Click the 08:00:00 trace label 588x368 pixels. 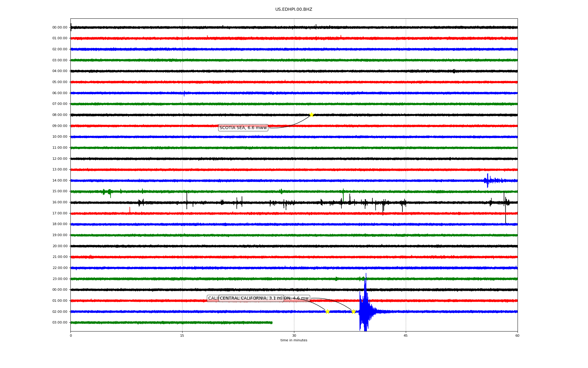coord(60,115)
